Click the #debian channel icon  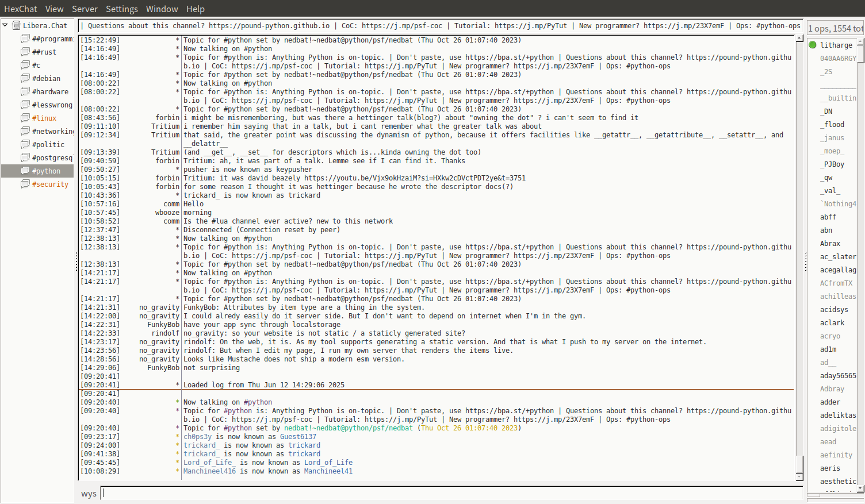coord(25,78)
